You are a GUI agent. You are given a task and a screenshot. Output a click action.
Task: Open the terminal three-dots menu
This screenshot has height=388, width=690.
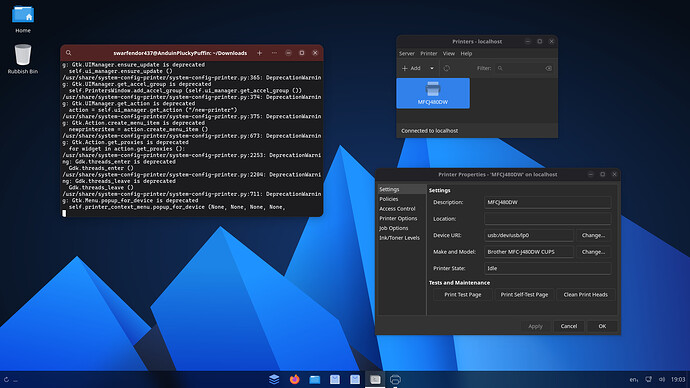click(274, 53)
